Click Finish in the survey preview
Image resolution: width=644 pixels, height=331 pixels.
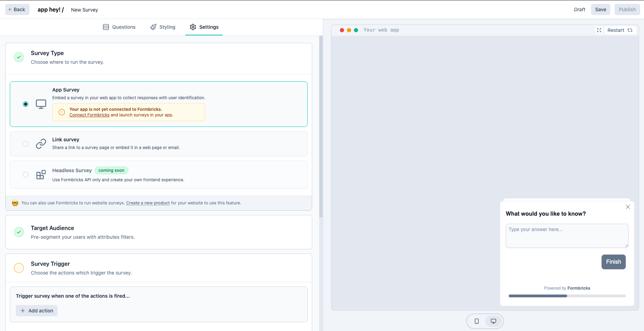click(x=613, y=262)
